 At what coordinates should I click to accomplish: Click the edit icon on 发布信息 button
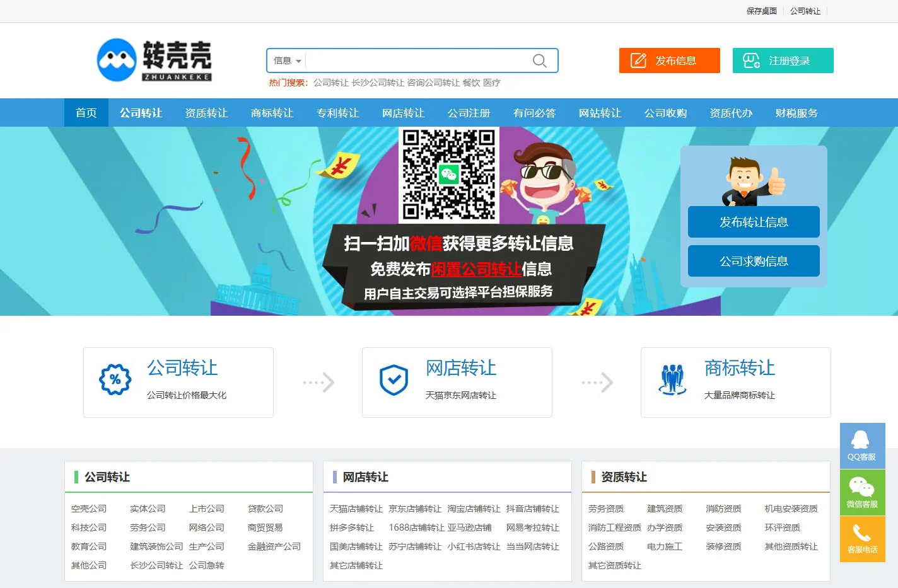click(638, 61)
